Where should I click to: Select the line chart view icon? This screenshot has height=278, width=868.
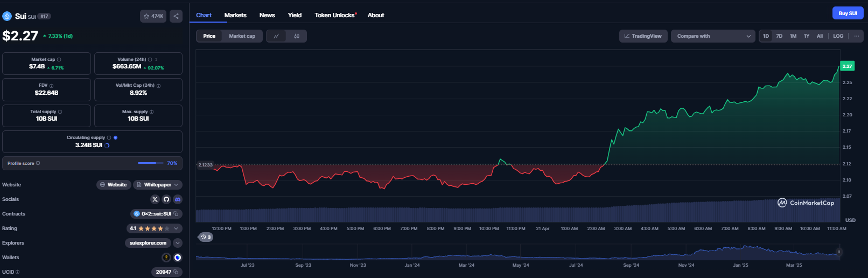tap(276, 36)
